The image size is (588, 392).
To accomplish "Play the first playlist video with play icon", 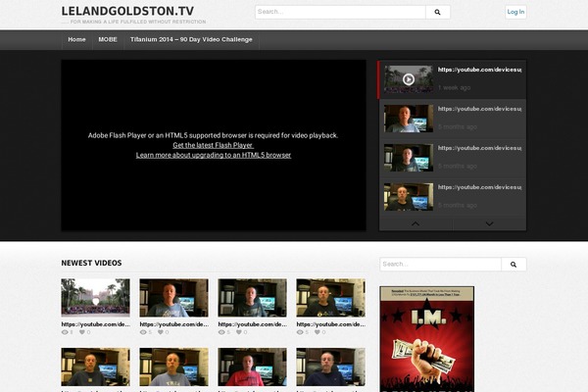I will coord(409,79).
